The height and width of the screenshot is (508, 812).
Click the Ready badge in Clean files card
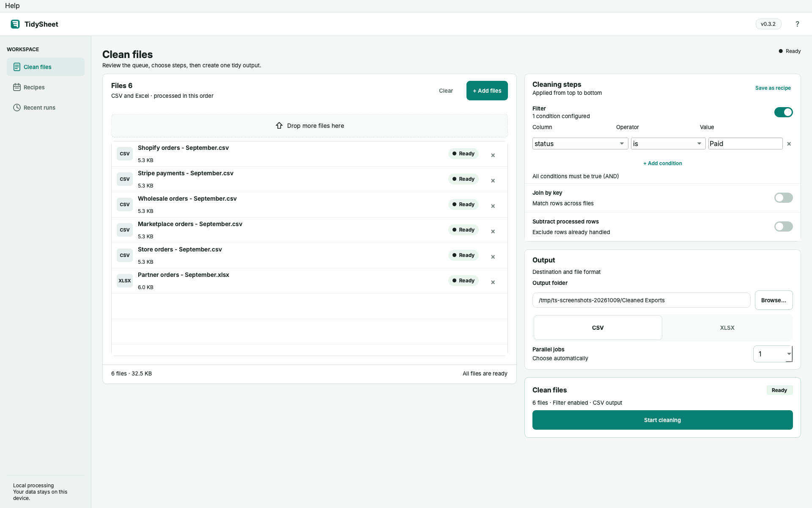click(x=779, y=390)
